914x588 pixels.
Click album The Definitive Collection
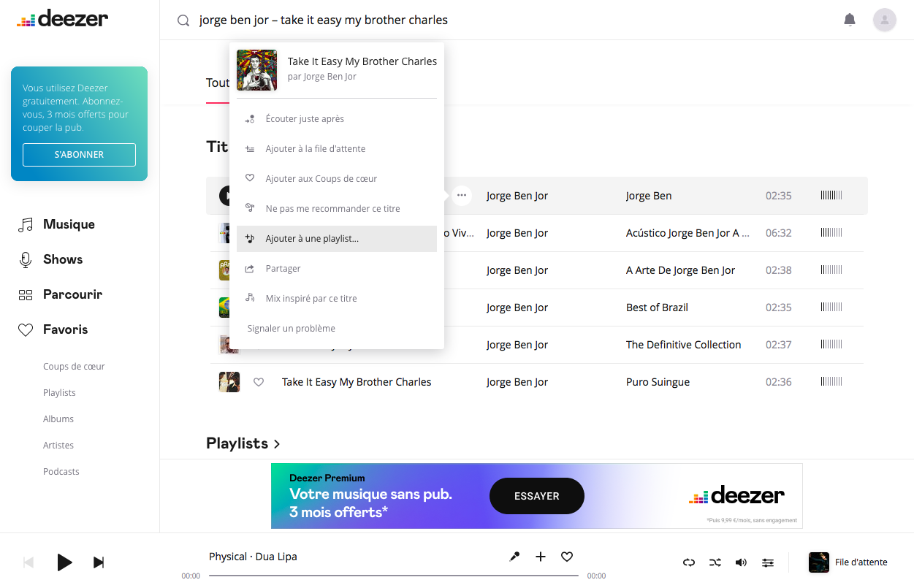684,345
